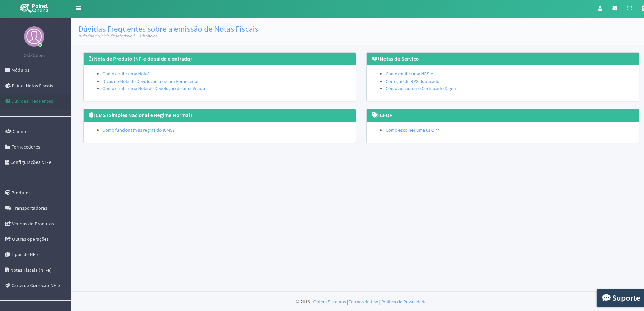Read 'Como funcionam as regras do ICMS?'
The image size is (644, 311).
click(x=138, y=130)
